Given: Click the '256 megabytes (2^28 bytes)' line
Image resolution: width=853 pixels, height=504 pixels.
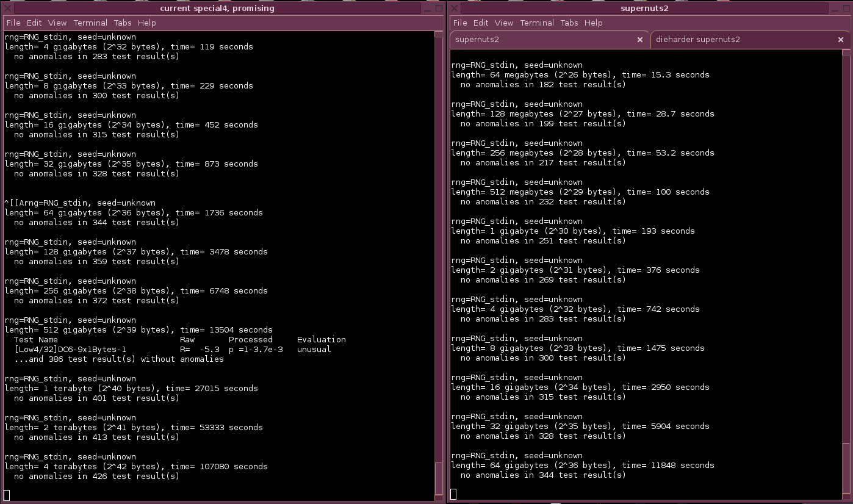Looking at the screenshot, I should (583, 153).
